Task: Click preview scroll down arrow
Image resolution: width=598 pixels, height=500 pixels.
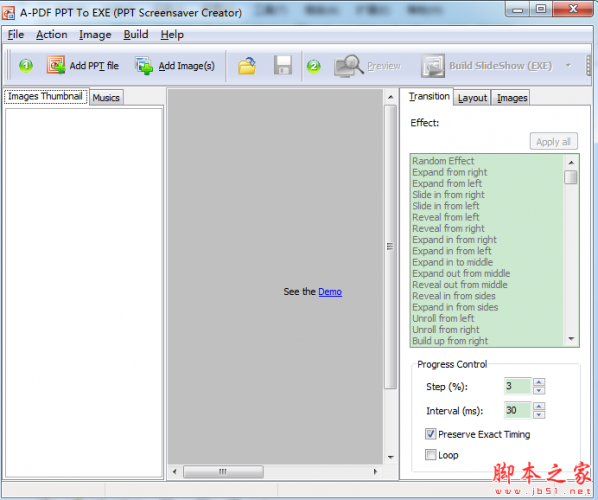Action: [x=391, y=457]
